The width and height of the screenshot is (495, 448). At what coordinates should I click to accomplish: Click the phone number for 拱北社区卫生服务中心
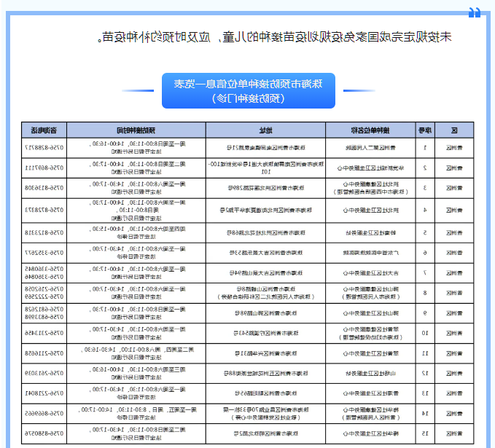(x=44, y=210)
